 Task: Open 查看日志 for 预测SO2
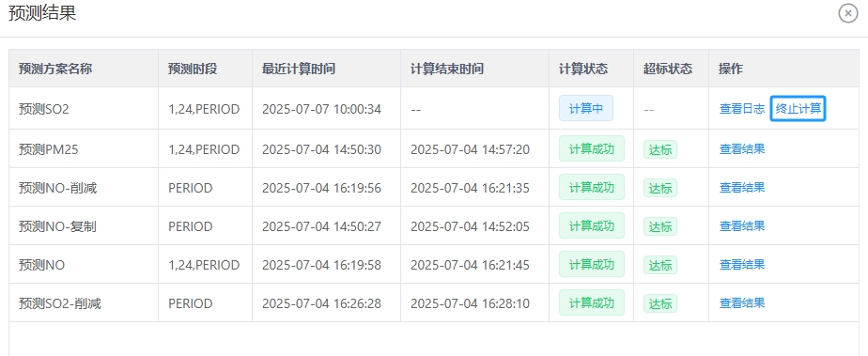742,109
